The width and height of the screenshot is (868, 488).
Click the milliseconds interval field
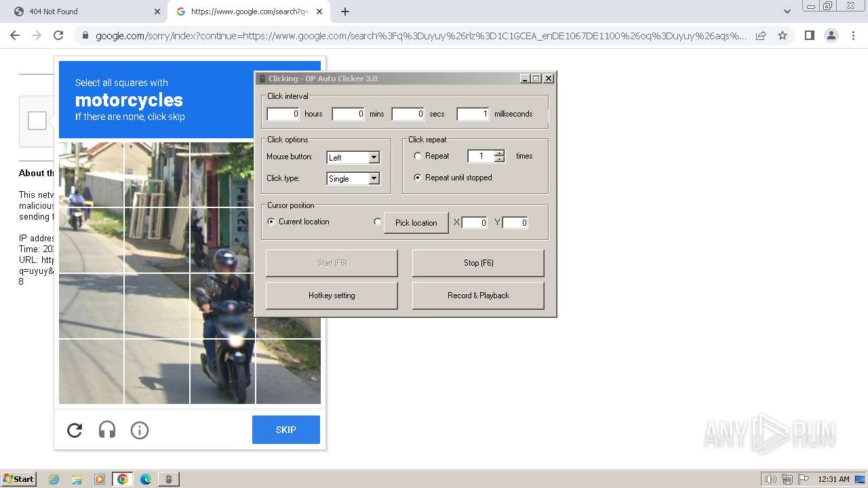(x=473, y=114)
